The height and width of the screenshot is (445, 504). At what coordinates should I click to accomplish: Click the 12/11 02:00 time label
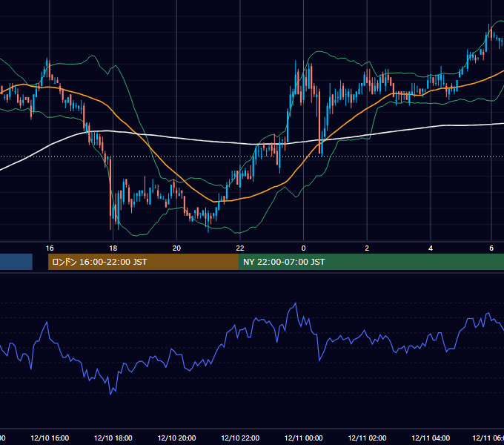(367, 438)
